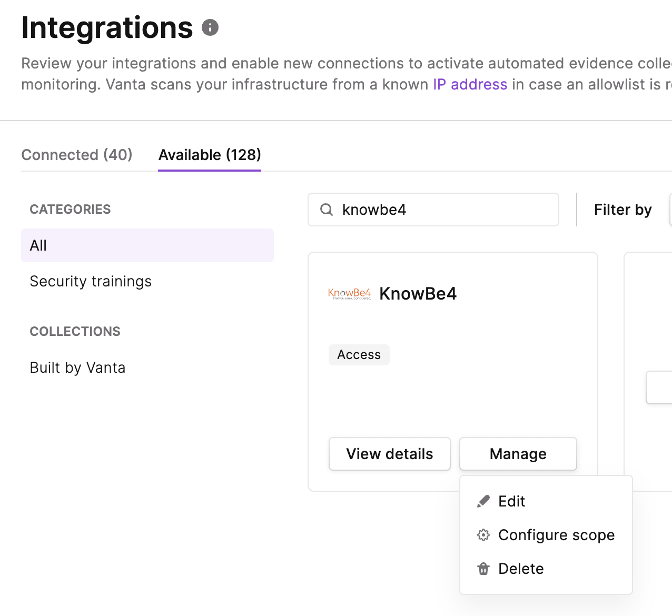Click the KnowBe4 logo on the card
The height and width of the screenshot is (616, 672).
(349, 293)
